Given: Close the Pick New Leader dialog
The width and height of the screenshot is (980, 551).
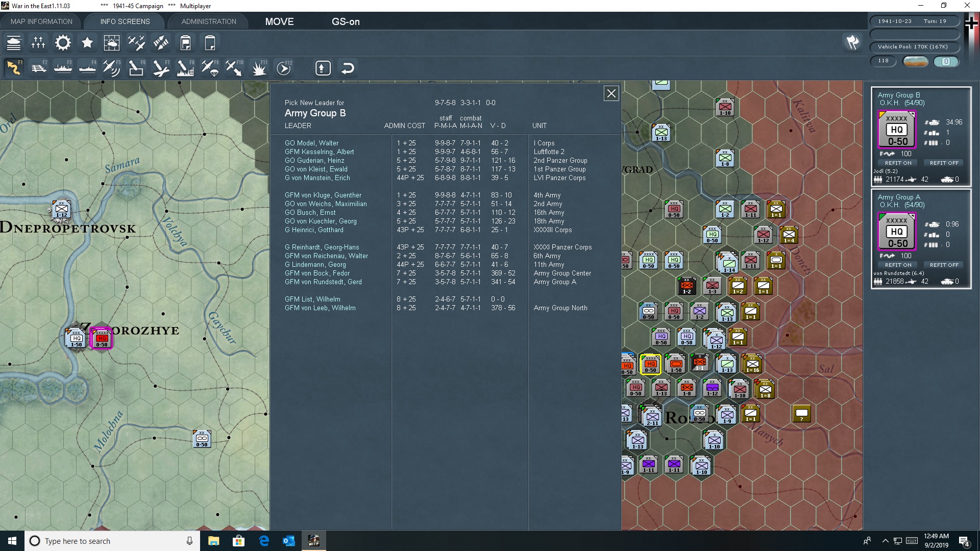Looking at the screenshot, I should [611, 93].
